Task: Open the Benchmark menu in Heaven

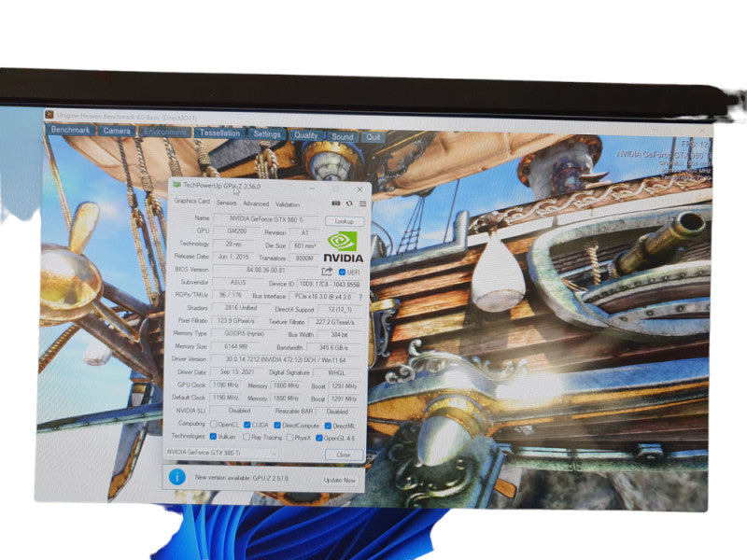Action: [x=70, y=130]
